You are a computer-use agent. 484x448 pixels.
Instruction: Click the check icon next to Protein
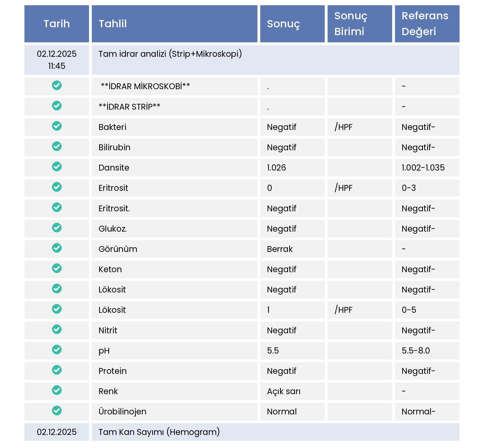pos(57,370)
